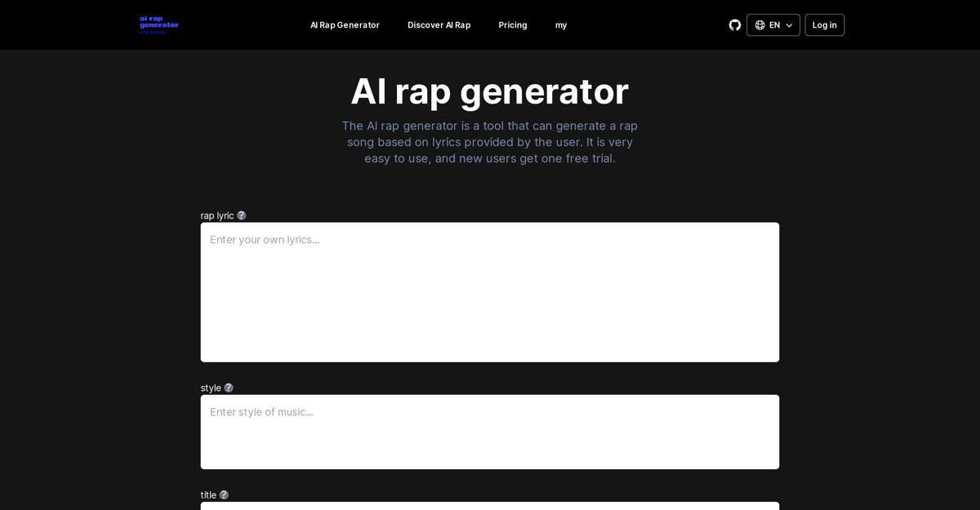Click the "Enter your own lyrics..." placeholder
The width and height of the screenshot is (980, 510).
(265, 240)
